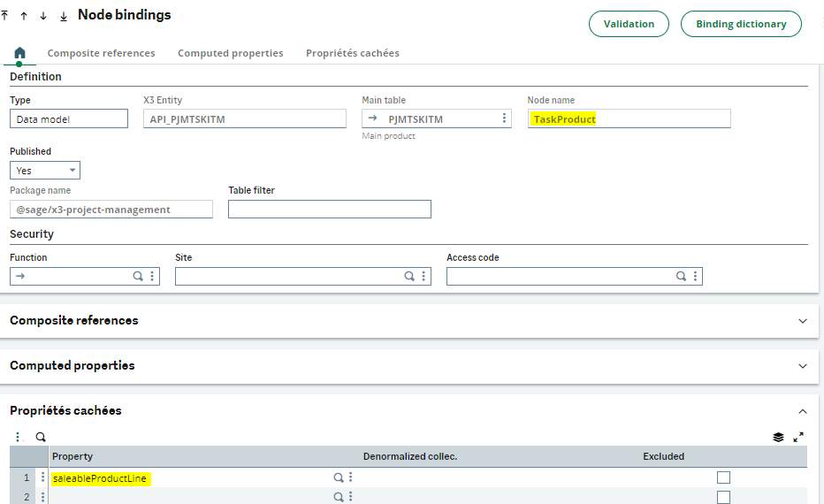Switch to Propriétés cachées tab
This screenshot has width=824, height=504.
pyautogui.click(x=353, y=53)
